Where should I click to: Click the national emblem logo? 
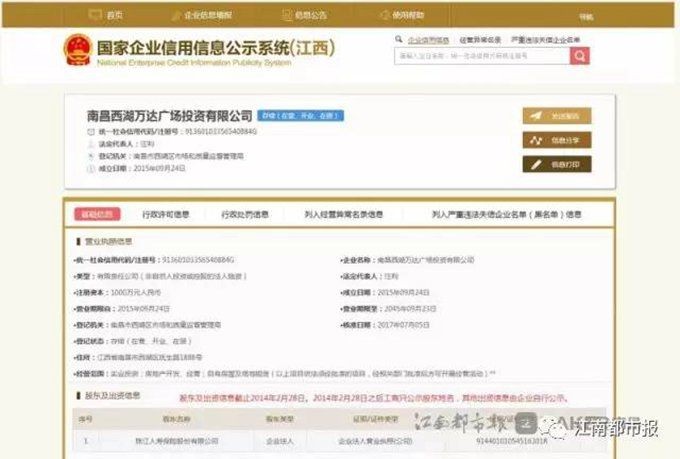(77, 49)
